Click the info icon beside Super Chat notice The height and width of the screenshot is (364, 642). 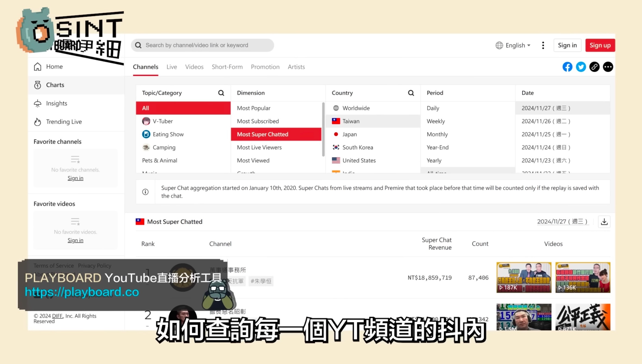tap(145, 192)
